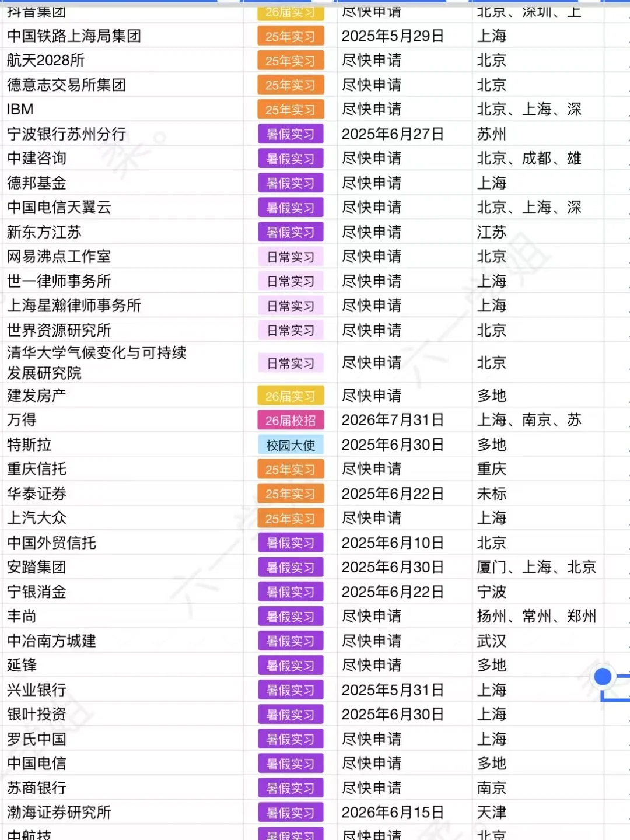This screenshot has width=630, height=840.
Task: Select the 渤海证券研究所 cell
Action: point(123,812)
